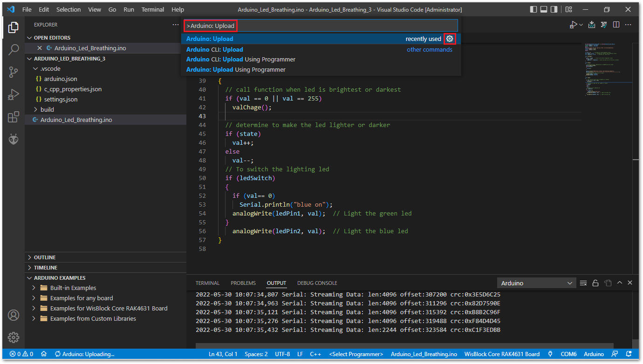This screenshot has height=364, width=643.
Task: Click WisBlock Core RAK4631 Board in status bar
Action: (x=502, y=354)
